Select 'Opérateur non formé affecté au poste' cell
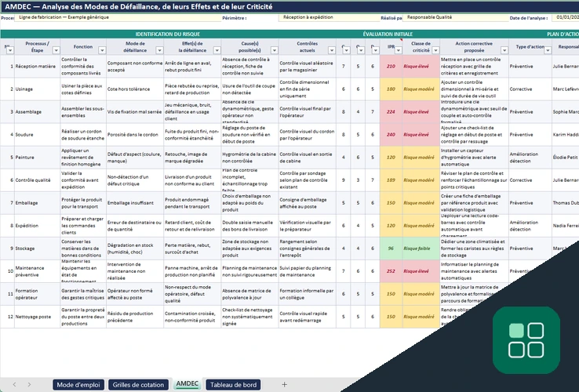The height and width of the screenshot is (392, 579). 135,294
